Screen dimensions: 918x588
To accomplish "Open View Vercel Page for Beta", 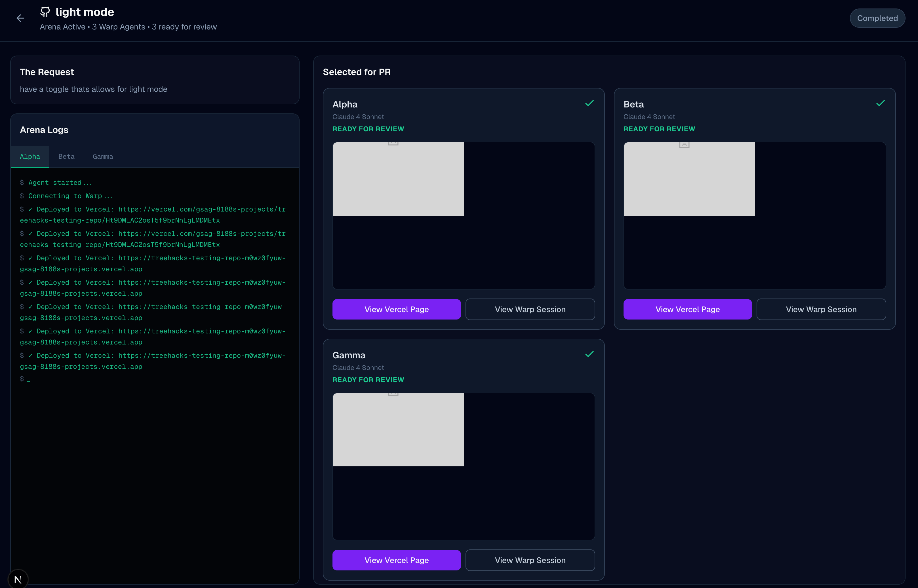I will point(687,309).
